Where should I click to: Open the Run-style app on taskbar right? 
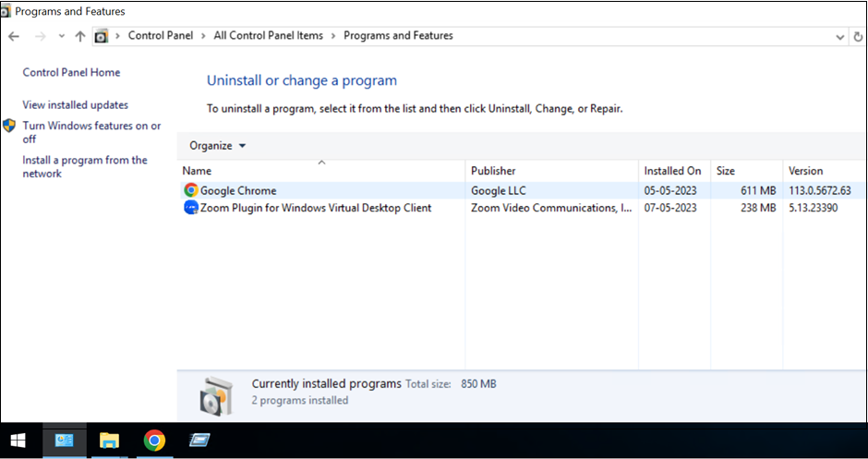(x=199, y=441)
